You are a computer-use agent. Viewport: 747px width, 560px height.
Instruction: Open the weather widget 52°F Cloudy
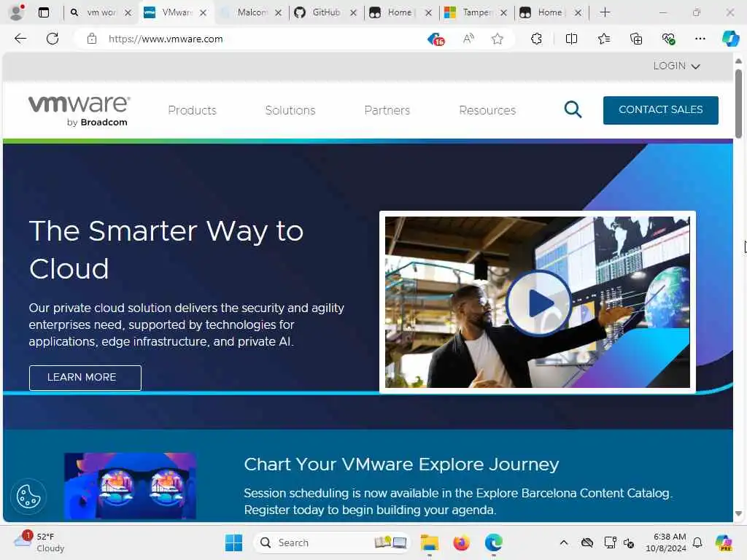click(39, 542)
